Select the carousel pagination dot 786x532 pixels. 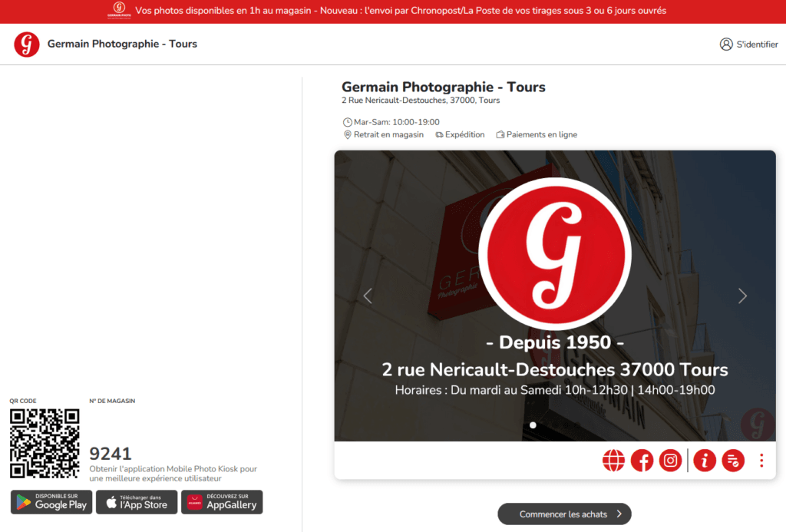click(533, 425)
